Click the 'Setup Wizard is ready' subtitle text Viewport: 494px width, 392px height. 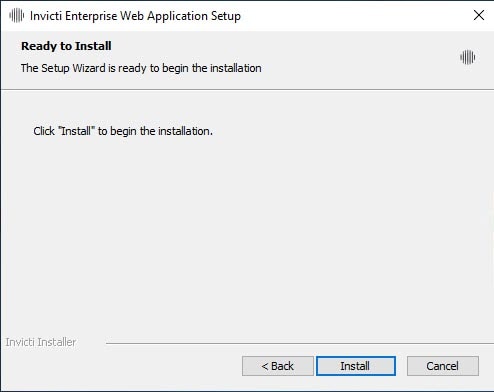click(141, 68)
